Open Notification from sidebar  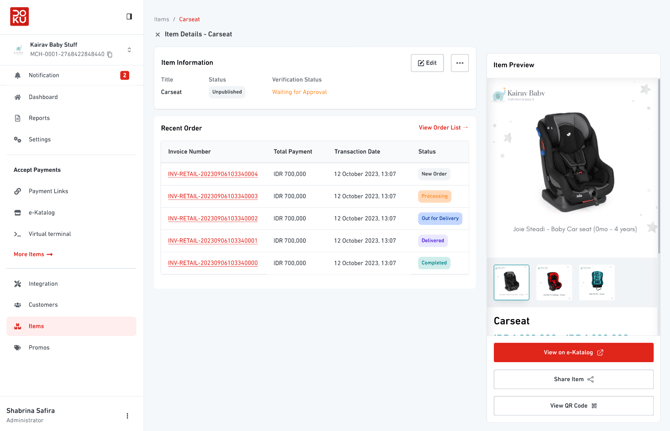coord(43,75)
